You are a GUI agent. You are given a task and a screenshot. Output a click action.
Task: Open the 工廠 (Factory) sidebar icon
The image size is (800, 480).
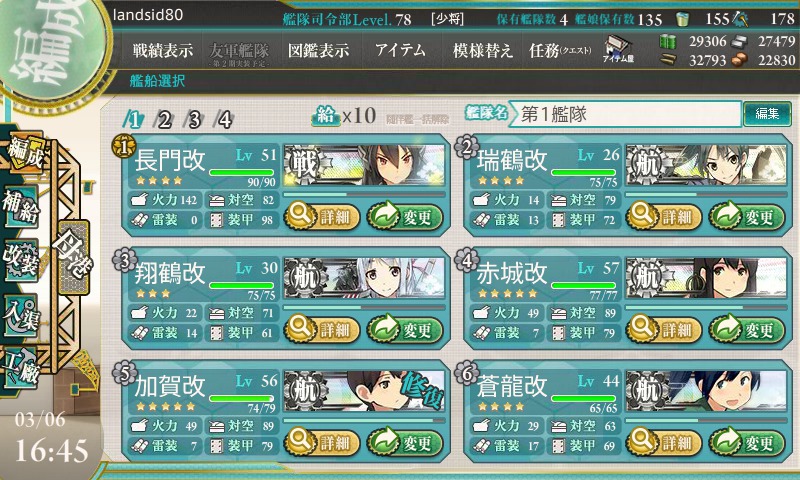(x=21, y=368)
